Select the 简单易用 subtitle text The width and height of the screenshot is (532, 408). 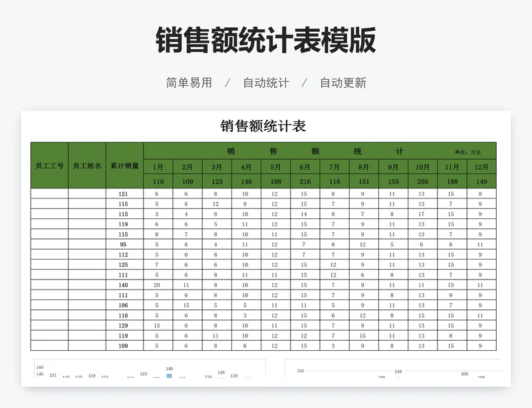click(x=189, y=83)
